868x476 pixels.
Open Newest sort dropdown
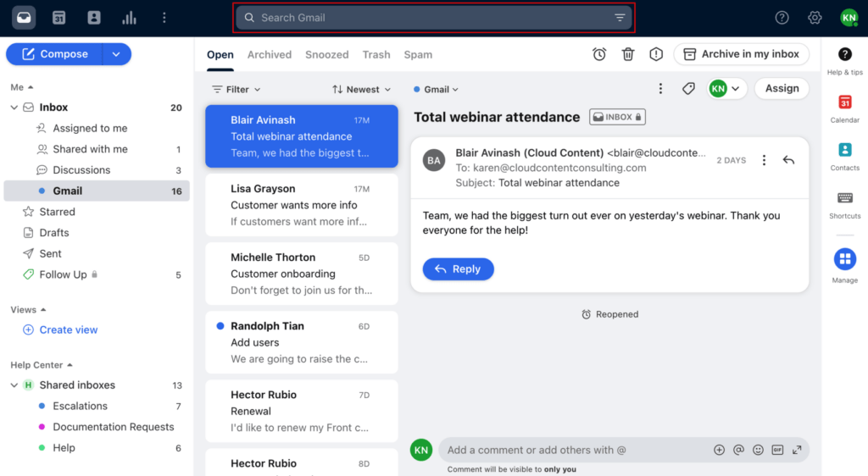(361, 89)
